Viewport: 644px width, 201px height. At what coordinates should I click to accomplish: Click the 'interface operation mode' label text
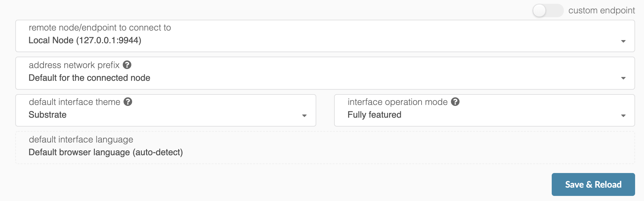(398, 102)
